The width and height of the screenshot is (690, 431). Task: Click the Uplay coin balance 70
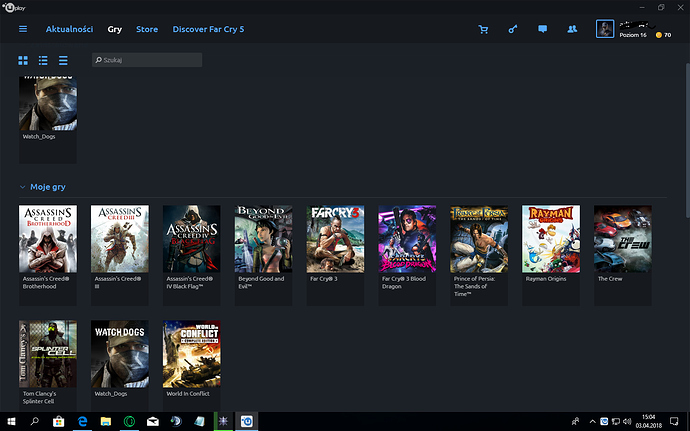point(664,35)
